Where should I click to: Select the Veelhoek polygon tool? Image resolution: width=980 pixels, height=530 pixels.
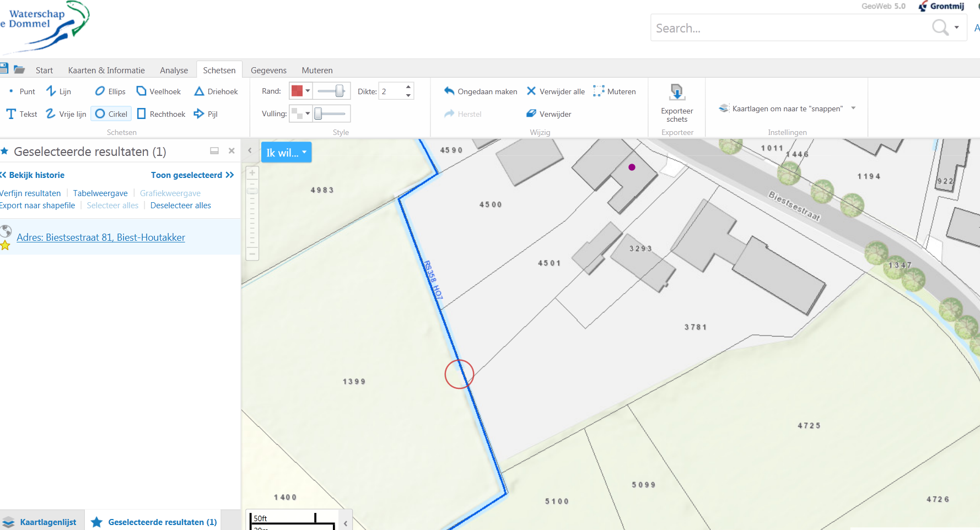coord(159,91)
